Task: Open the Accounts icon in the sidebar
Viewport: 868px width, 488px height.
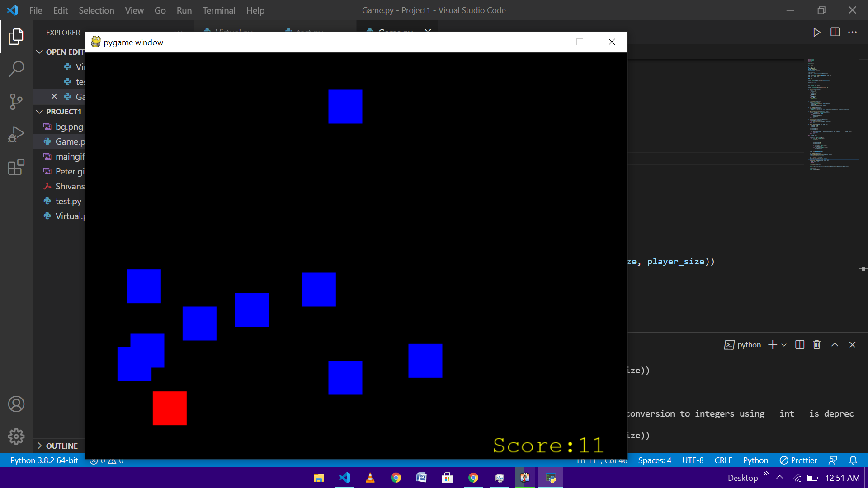Action: pyautogui.click(x=16, y=404)
